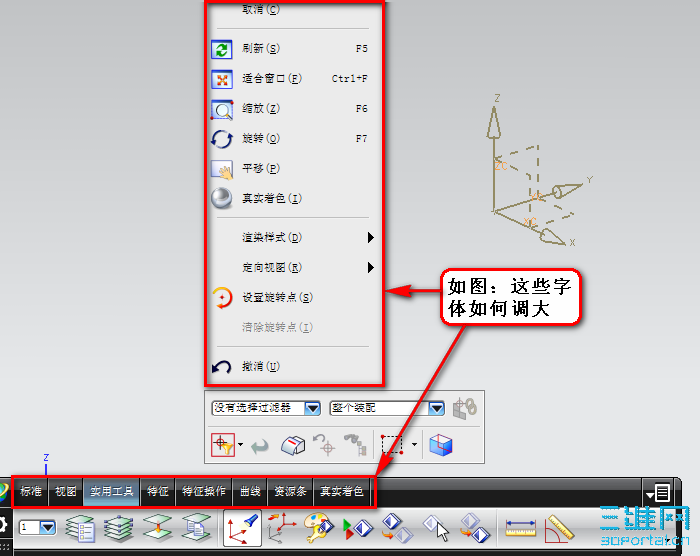The height and width of the screenshot is (556, 700).
Task: Choose 刷新(S) text in context menu
Action: point(261,49)
